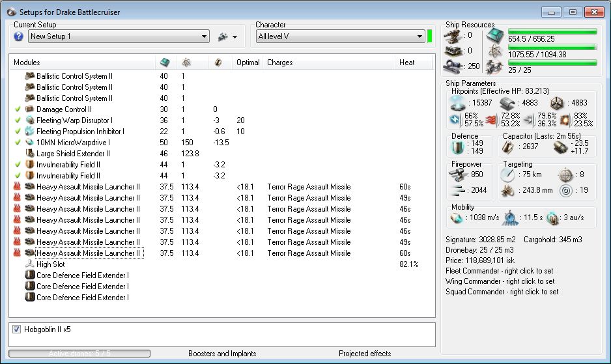This screenshot has height=364, width=611.
Task: Click the Fleet Commander setting line
Action: click(x=499, y=270)
